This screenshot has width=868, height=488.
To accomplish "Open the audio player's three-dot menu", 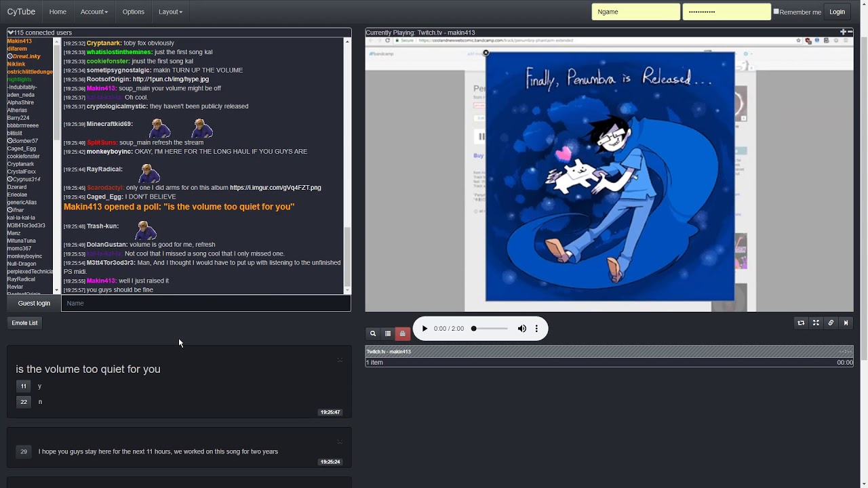I will click(x=536, y=329).
